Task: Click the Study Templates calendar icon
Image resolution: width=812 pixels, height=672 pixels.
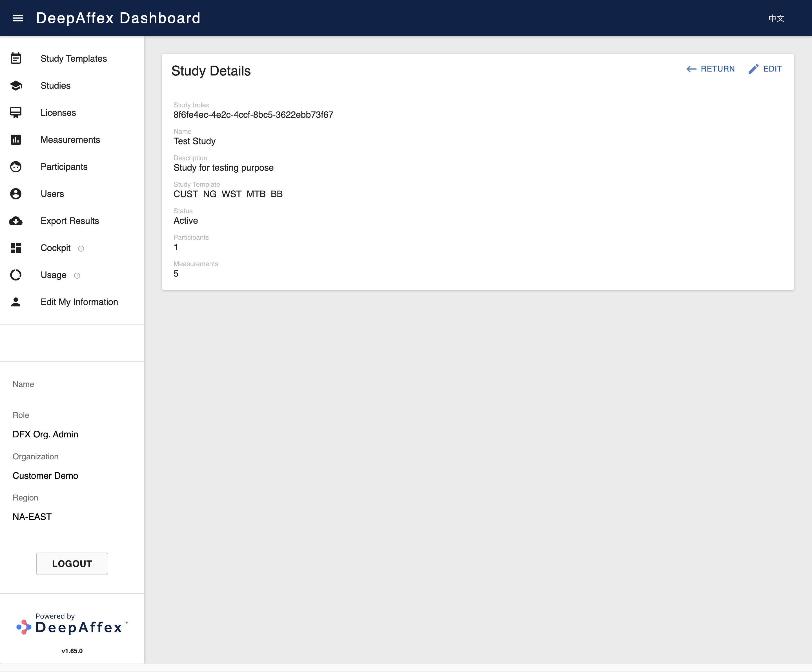Action: click(x=16, y=58)
